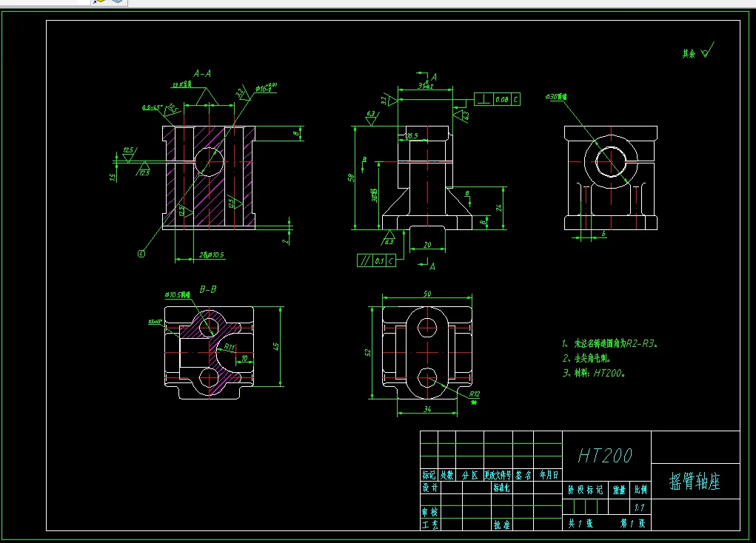
Task: Click the 20 slot width dimension
Action: pos(427,245)
